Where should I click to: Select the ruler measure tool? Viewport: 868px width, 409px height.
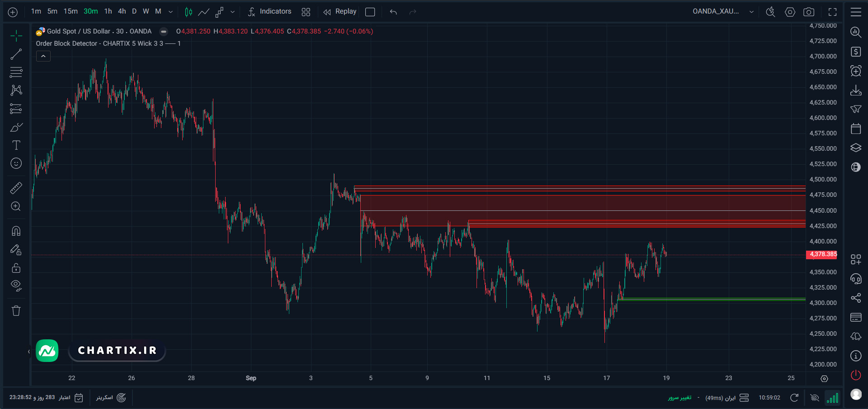pos(16,188)
